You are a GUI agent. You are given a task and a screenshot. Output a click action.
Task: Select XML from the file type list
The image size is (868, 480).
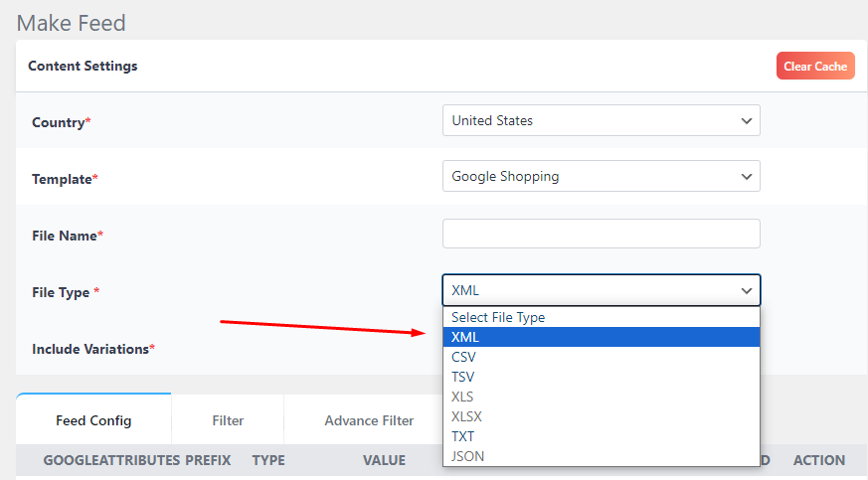point(601,337)
